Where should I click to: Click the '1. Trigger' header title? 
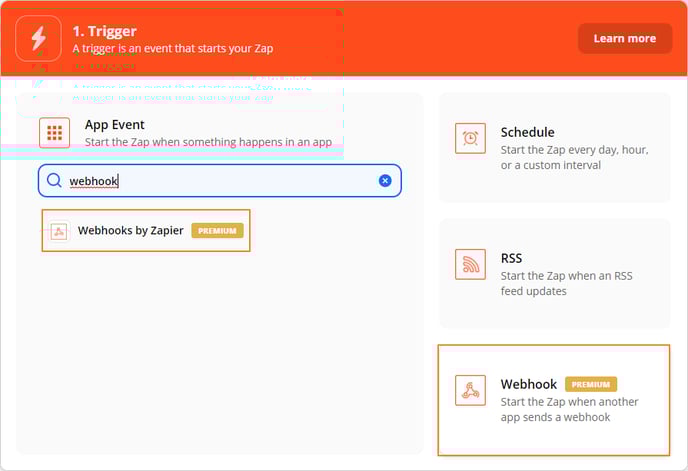click(x=104, y=31)
